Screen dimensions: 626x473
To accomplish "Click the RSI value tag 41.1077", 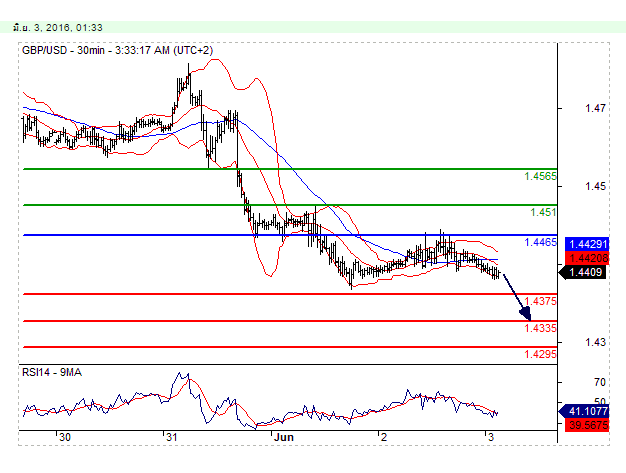I will (x=584, y=411).
